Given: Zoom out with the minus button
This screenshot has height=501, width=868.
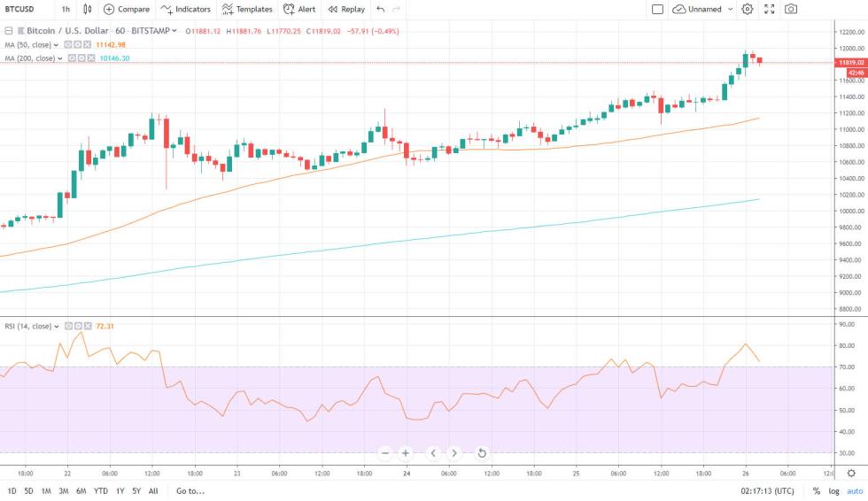Looking at the screenshot, I should [x=385, y=453].
